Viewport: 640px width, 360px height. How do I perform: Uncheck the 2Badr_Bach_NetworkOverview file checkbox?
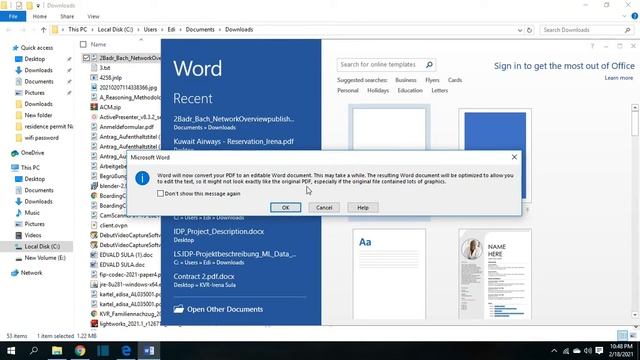point(86,58)
